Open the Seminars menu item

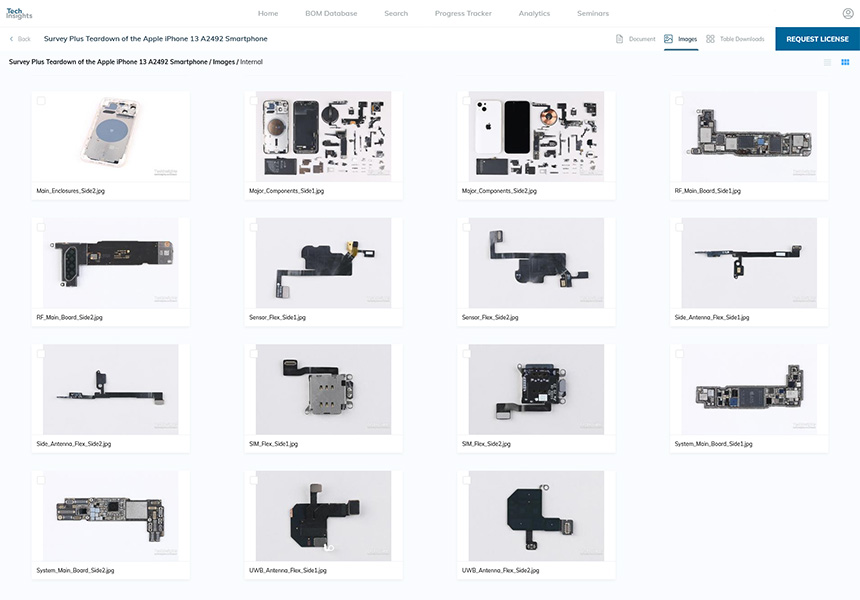pyautogui.click(x=593, y=13)
